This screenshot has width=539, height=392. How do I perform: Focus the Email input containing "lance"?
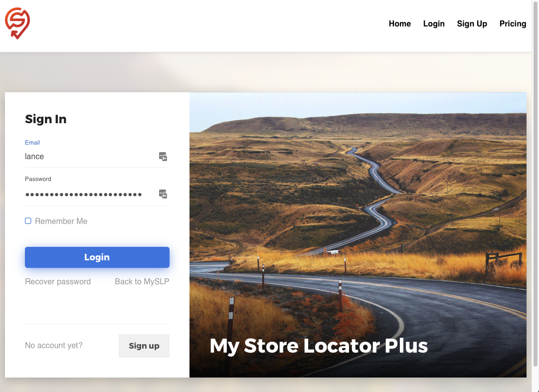[90, 157]
